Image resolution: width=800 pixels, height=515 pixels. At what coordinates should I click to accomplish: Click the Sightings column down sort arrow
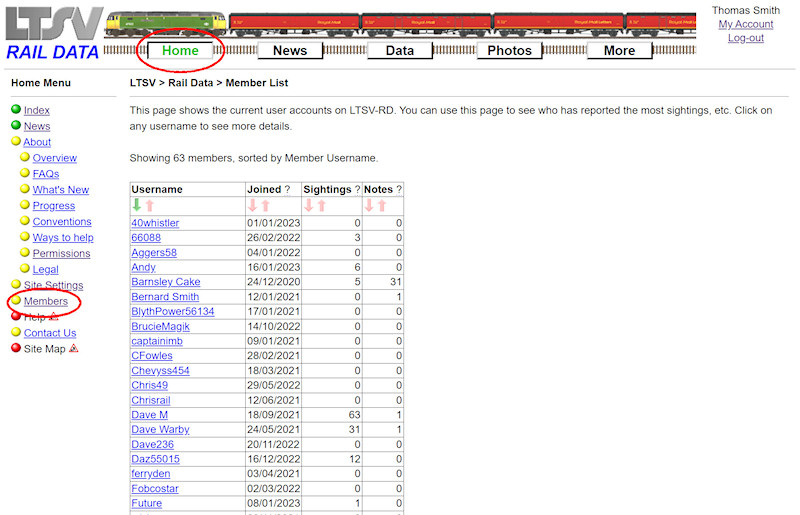308,205
